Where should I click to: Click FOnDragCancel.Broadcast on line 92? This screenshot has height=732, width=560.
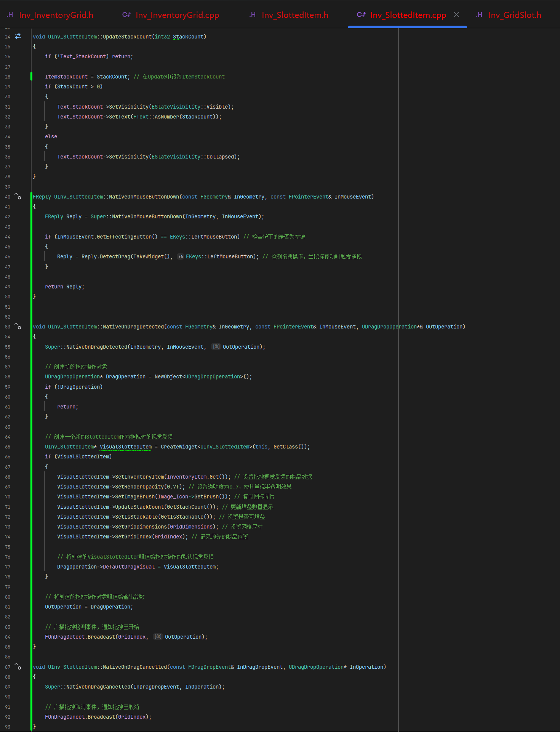[x=80, y=717]
